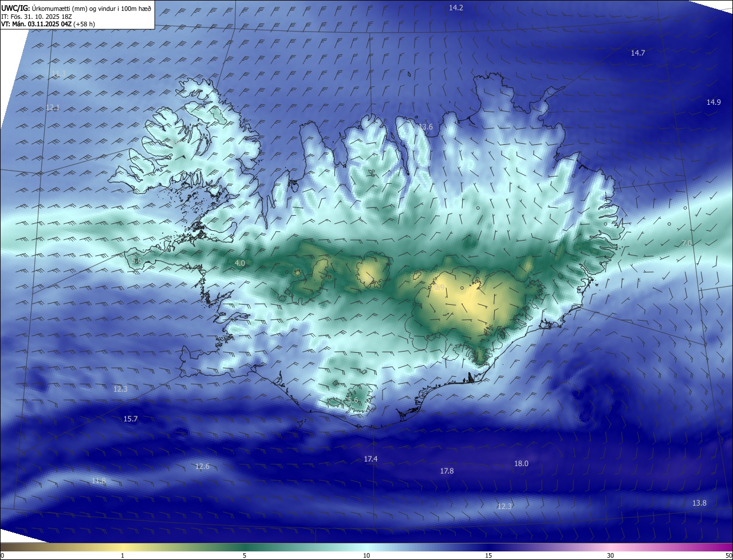Click the '1' tick on the colour scale
733x560 pixels.
click(123, 555)
